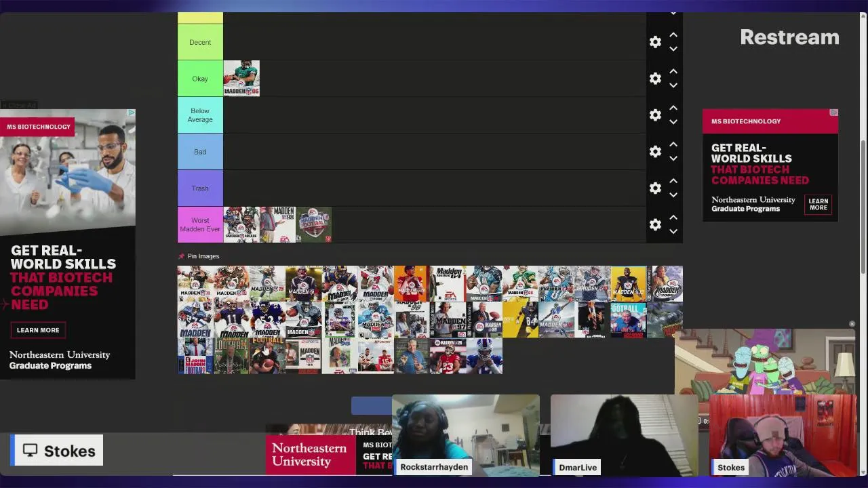Move Trash tier row up

pyautogui.click(x=673, y=181)
